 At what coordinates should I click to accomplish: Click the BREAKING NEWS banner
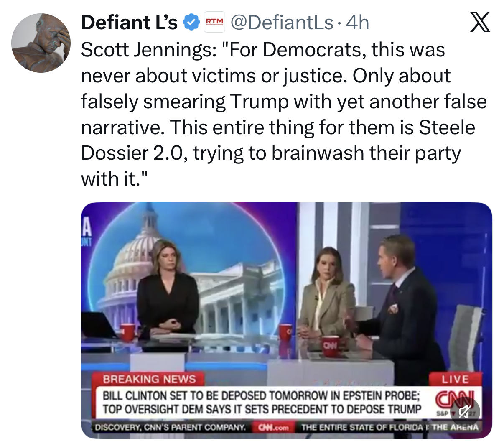[149, 379]
